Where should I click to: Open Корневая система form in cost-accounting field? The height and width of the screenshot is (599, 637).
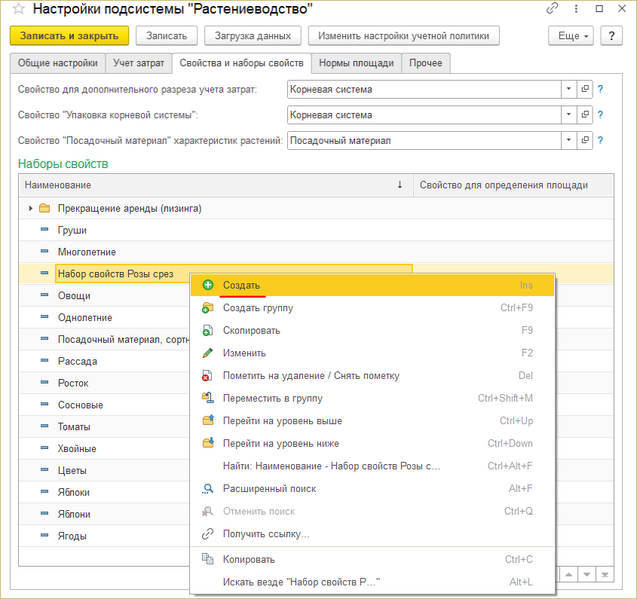[585, 89]
